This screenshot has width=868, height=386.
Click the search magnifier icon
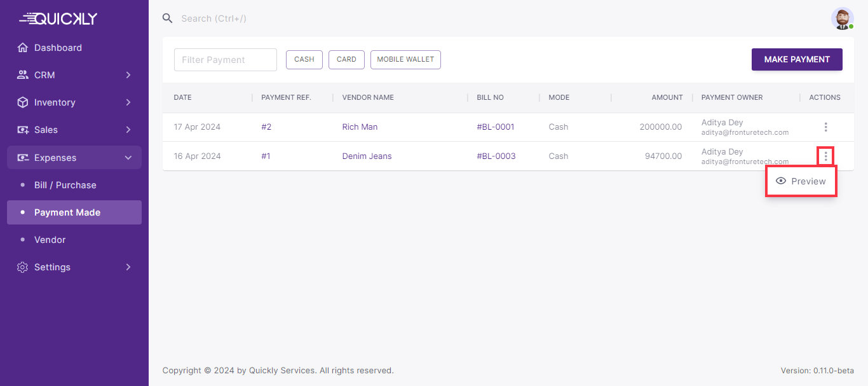(168, 18)
